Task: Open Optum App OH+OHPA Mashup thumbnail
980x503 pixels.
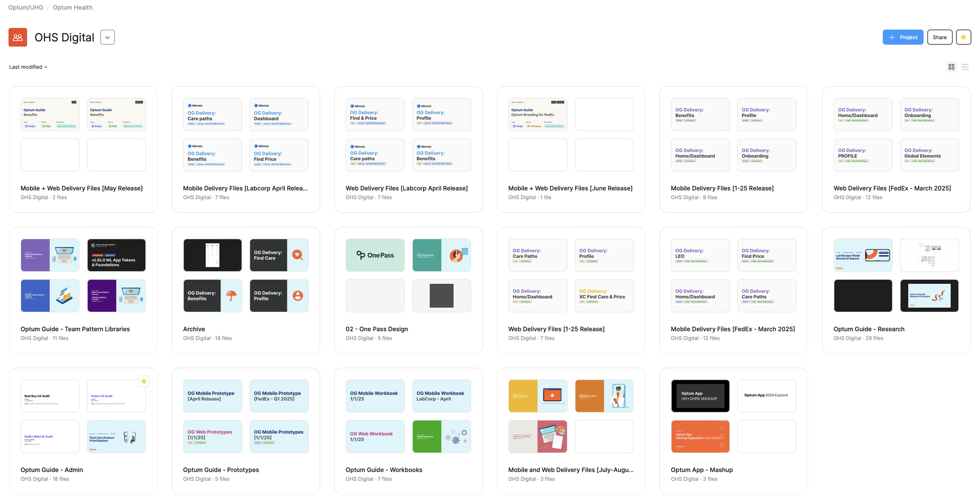Action: [x=700, y=396]
